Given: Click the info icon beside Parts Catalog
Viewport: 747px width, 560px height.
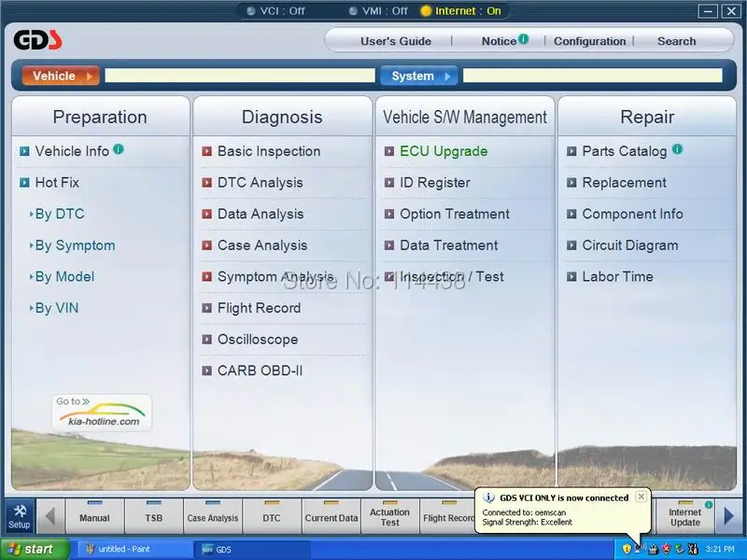Looking at the screenshot, I should click(677, 149).
